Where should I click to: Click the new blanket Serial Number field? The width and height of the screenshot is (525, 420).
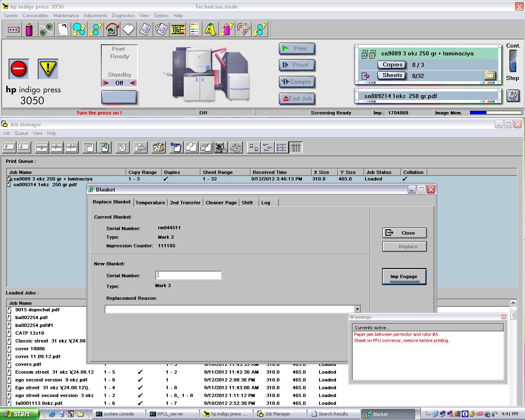[x=189, y=275]
